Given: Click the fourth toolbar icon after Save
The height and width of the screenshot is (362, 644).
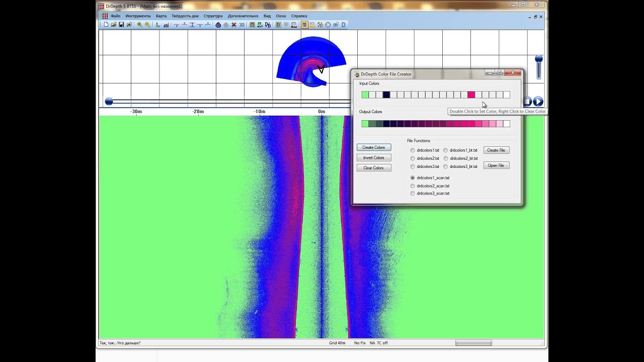Looking at the screenshot, I should click(x=129, y=25).
